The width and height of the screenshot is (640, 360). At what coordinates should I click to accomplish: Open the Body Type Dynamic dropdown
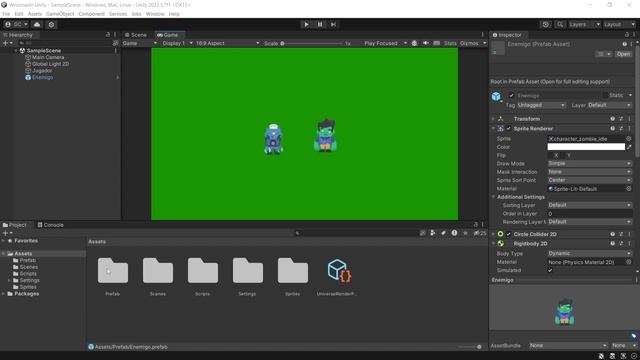click(x=589, y=253)
